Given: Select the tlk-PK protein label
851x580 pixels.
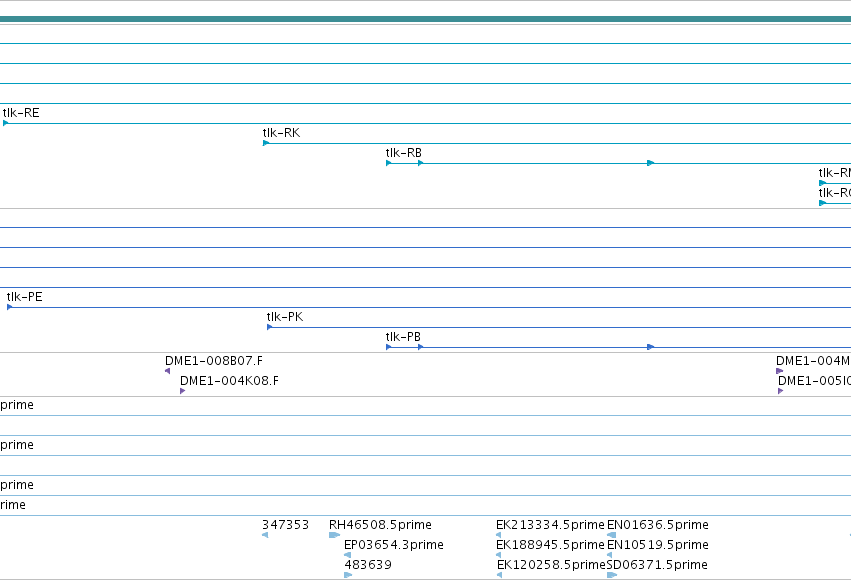Looking at the screenshot, I should click(x=285, y=317).
